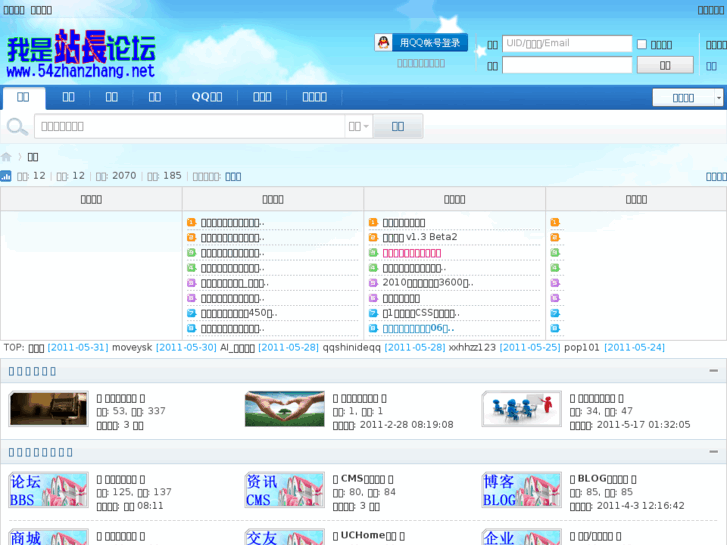Click the 用QQ帐号登录 button
The height and width of the screenshot is (545, 727).
421,43
